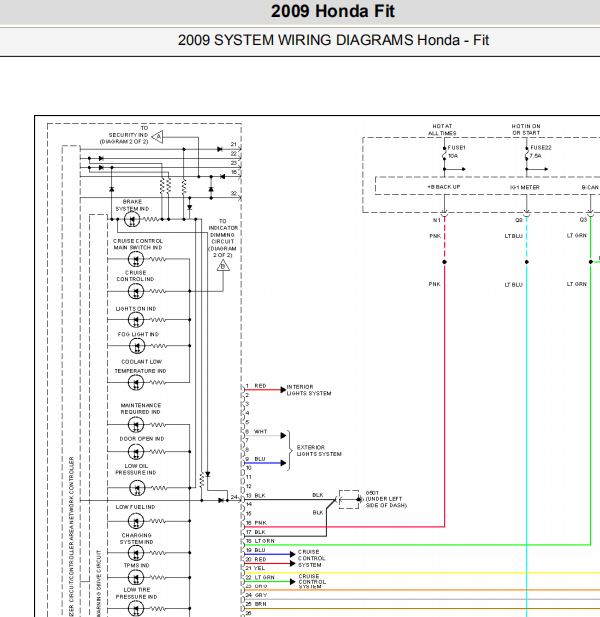Click the INTERIOR LIGHTS SYSTEM label
This screenshot has height=617, width=600.
click(x=309, y=390)
